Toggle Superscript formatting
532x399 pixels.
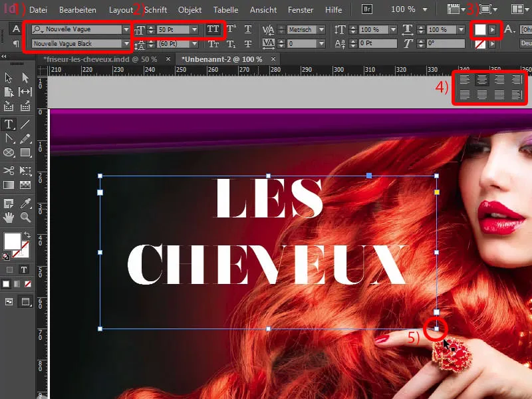point(231,29)
